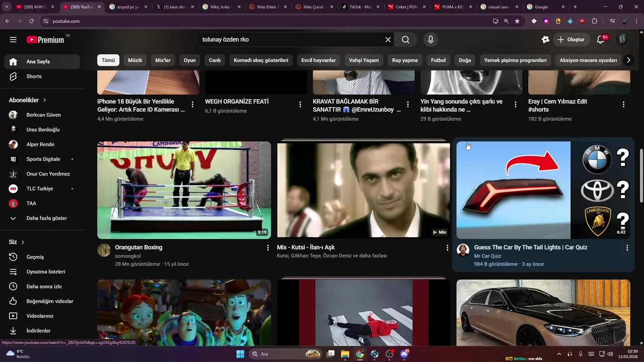Open options menu for Guess The Car video
The image size is (644, 362).
[x=627, y=248]
